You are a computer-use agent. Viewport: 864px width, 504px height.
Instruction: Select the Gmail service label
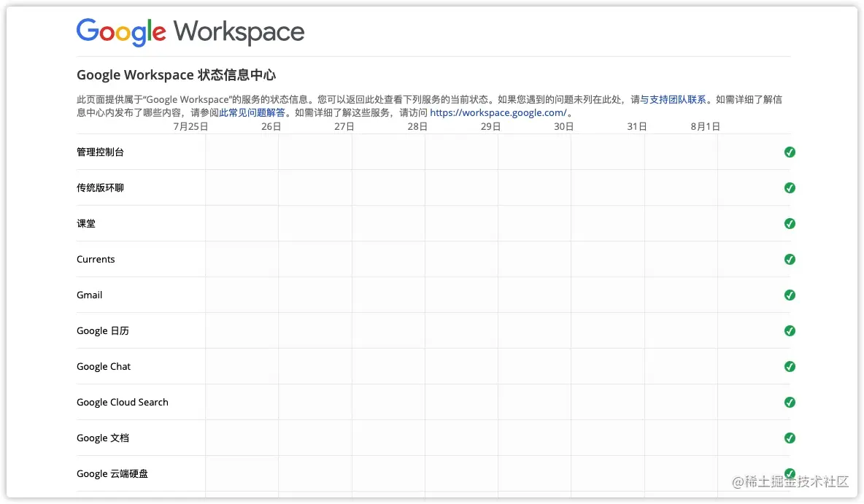tap(89, 295)
